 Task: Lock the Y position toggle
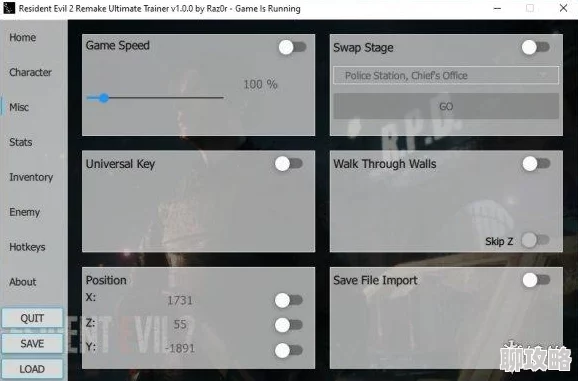[289, 350]
